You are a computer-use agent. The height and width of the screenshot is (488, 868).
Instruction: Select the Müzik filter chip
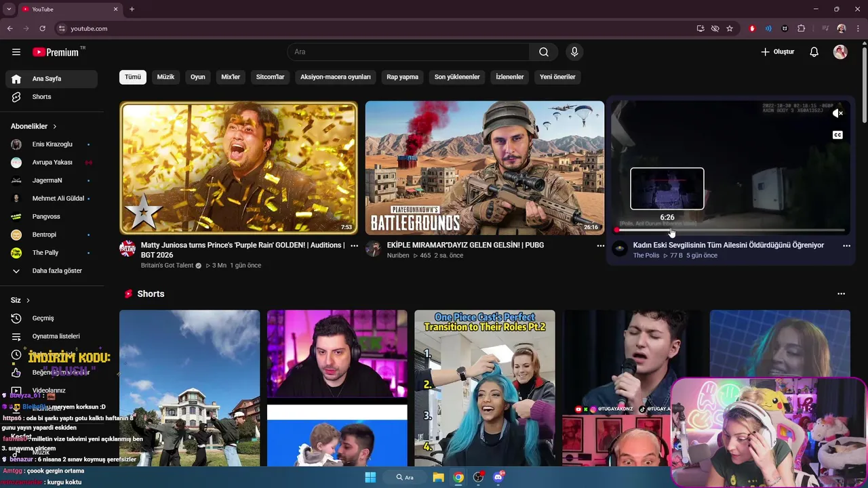pos(165,77)
